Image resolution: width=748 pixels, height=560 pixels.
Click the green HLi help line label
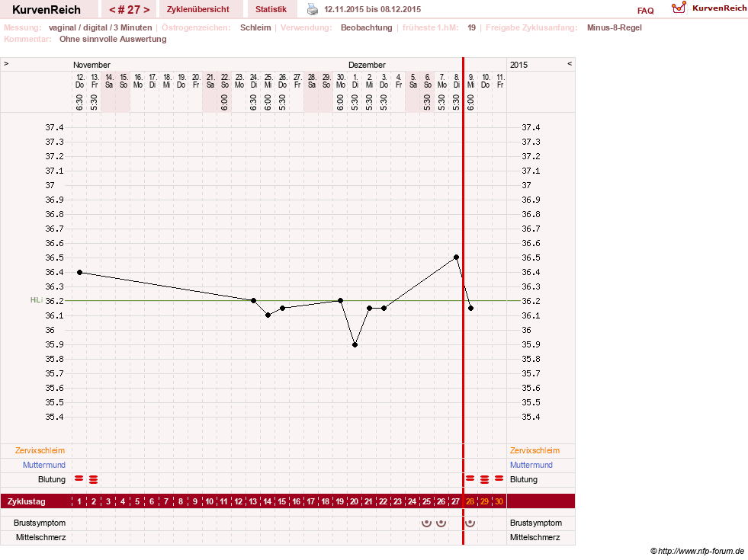37,300
